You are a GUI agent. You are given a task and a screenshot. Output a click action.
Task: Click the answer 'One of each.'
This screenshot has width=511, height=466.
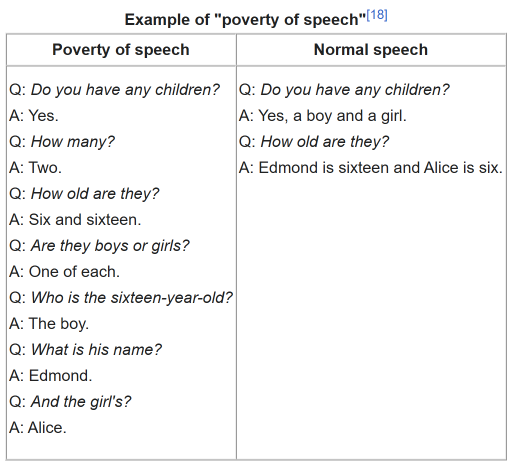74,272
